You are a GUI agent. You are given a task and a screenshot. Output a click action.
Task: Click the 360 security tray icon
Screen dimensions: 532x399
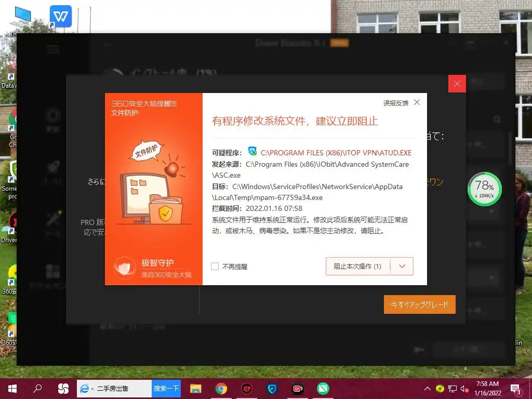point(440,389)
